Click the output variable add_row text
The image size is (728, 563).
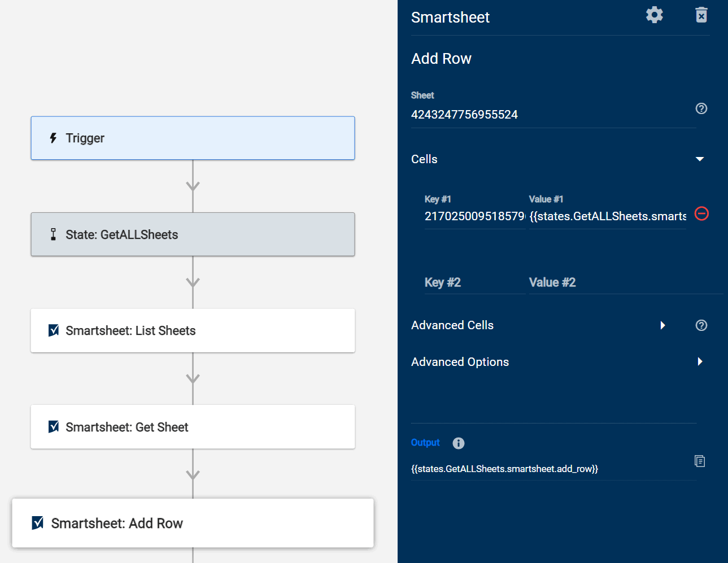504,469
